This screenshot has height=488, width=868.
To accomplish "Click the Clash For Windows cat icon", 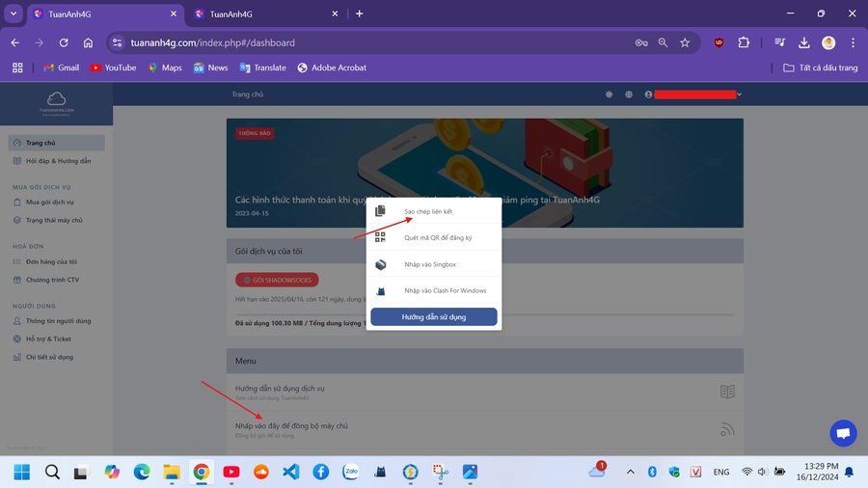I will (380, 291).
